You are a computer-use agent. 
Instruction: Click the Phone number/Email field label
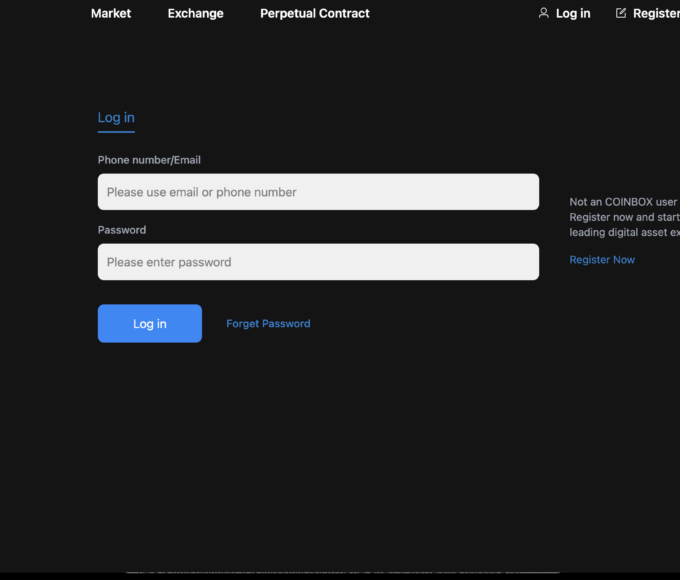(x=149, y=160)
